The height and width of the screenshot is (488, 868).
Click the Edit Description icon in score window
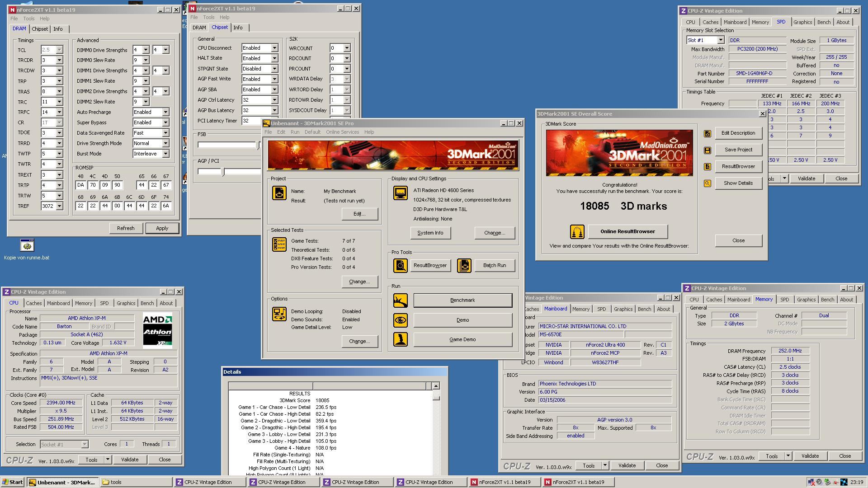click(708, 133)
